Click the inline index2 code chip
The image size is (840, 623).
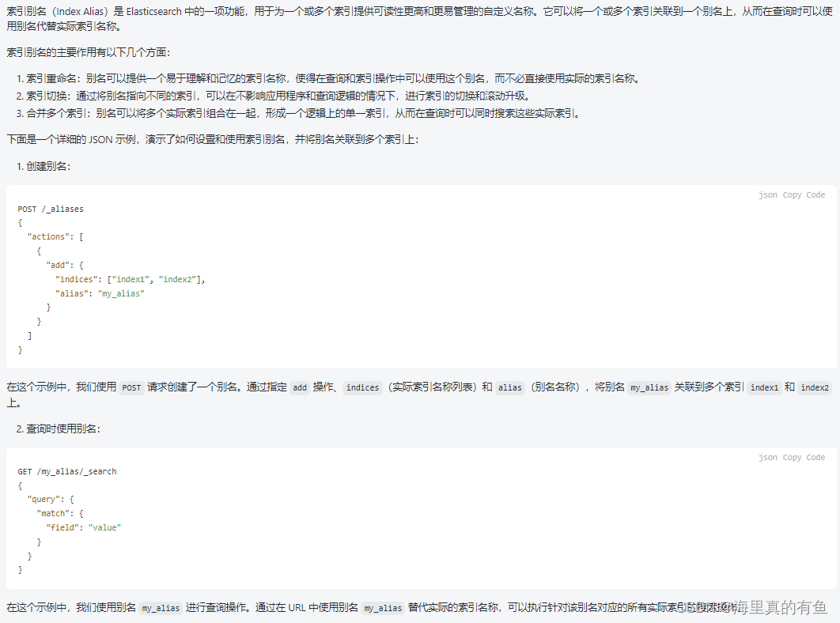(815, 388)
